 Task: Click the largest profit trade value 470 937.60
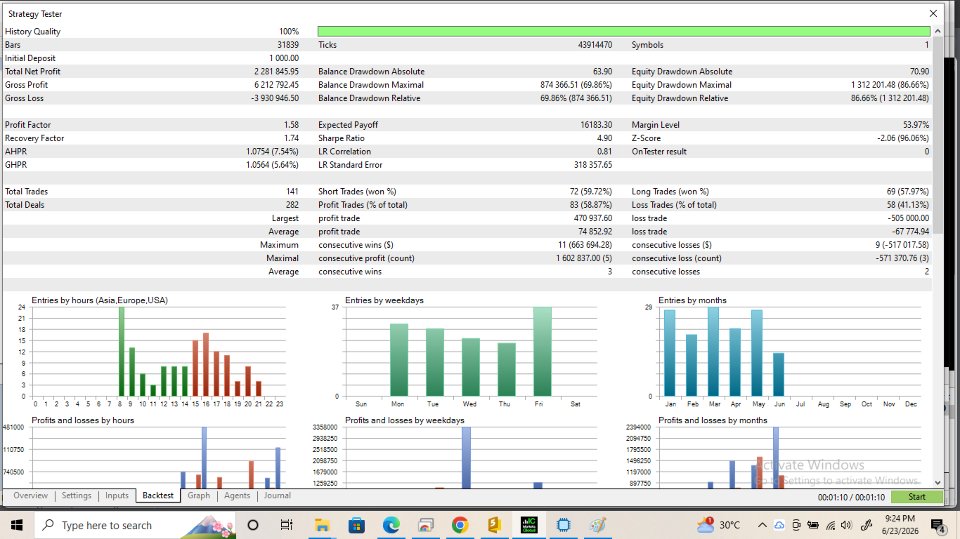593,219
